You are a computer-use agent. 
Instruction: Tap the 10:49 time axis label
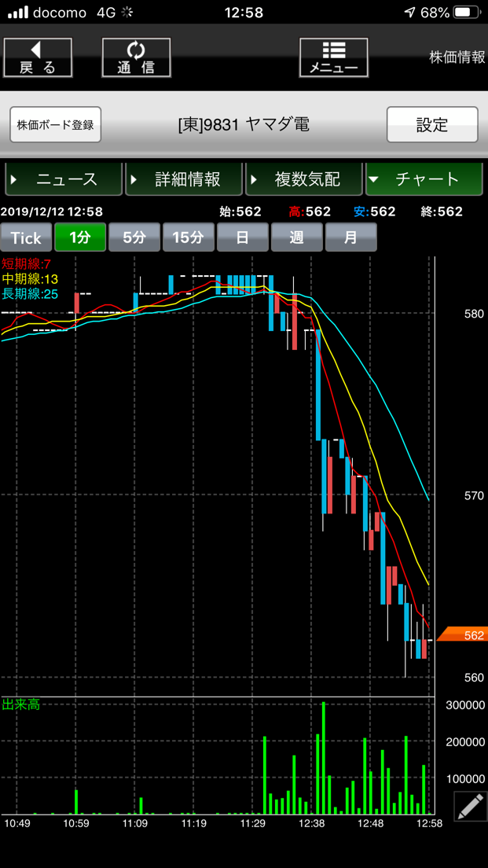click(18, 824)
